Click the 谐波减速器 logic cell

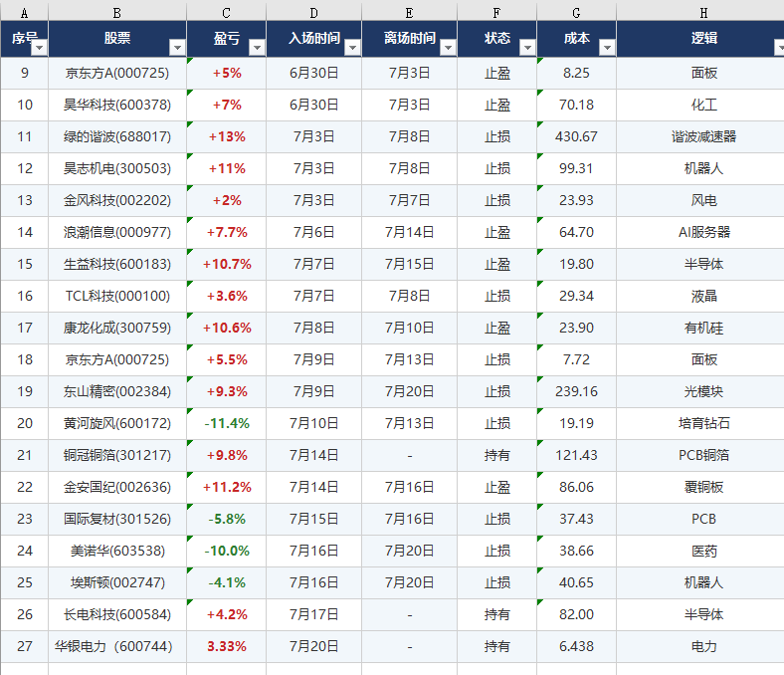tap(700, 136)
